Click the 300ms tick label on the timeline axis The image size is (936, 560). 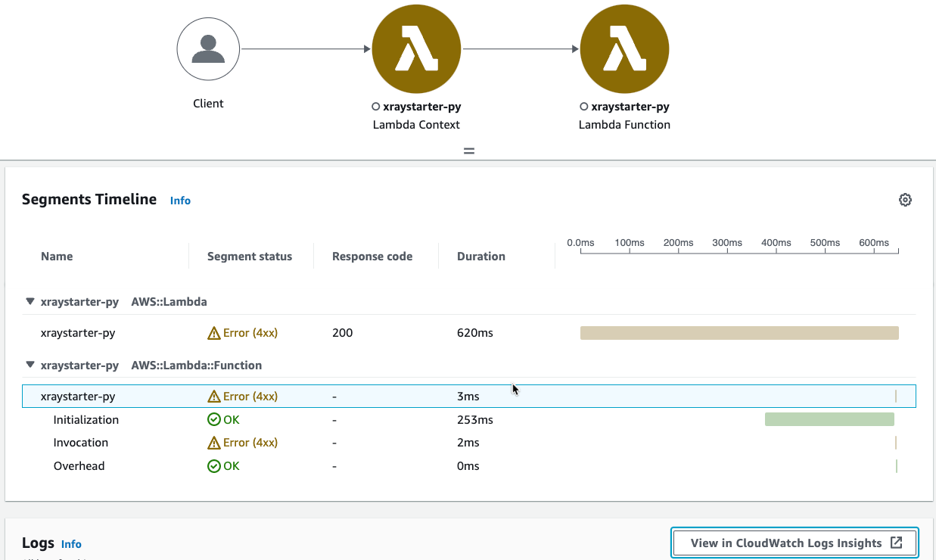click(x=727, y=243)
